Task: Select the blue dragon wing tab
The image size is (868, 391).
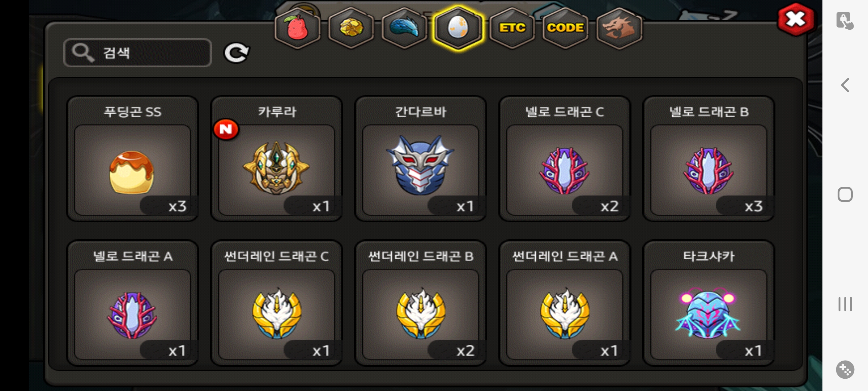Action: coord(404,28)
